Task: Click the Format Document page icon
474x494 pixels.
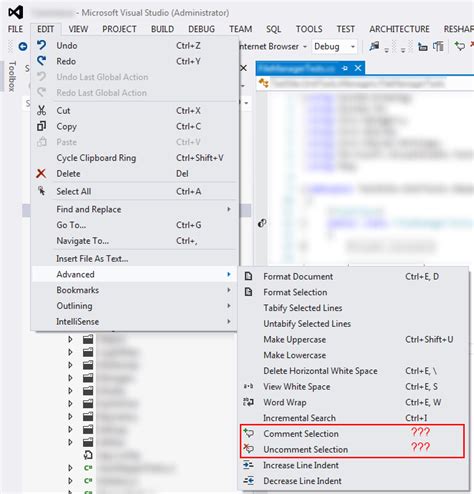Action: [248, 276]
